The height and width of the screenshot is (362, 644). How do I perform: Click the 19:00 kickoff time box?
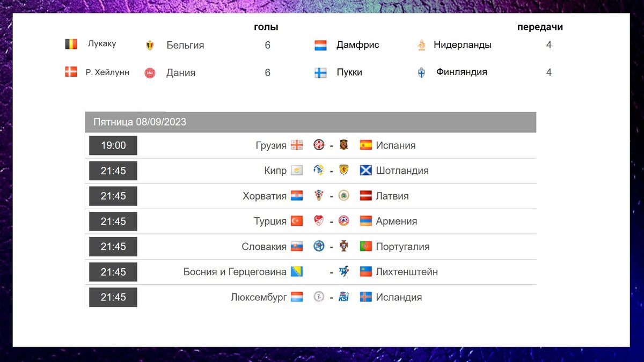tap(113, 145)
